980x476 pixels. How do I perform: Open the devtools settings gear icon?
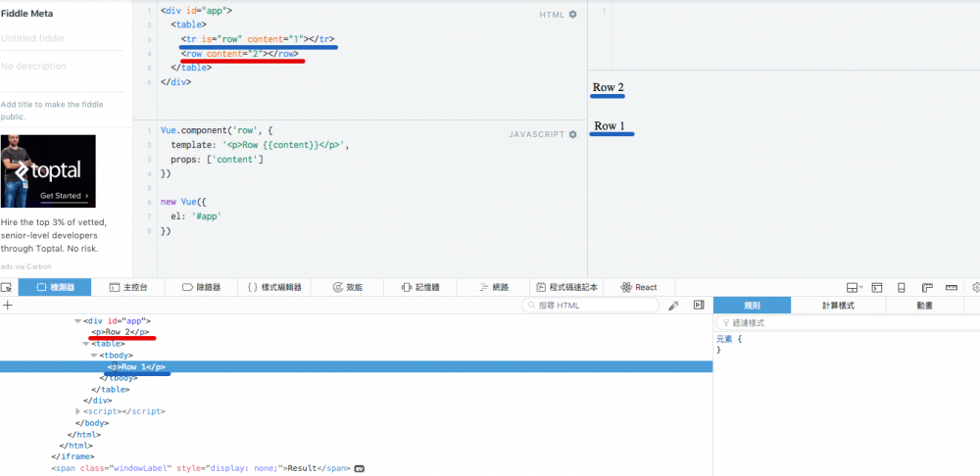point(976,287)
